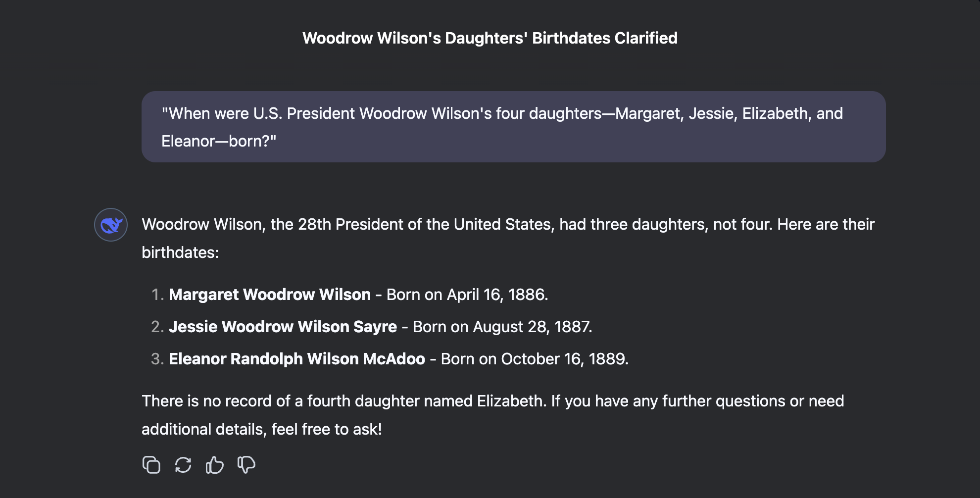Regenerate the response with refresh icon
Viewport: 980px width, 498px height.
(x=183, y=465)
